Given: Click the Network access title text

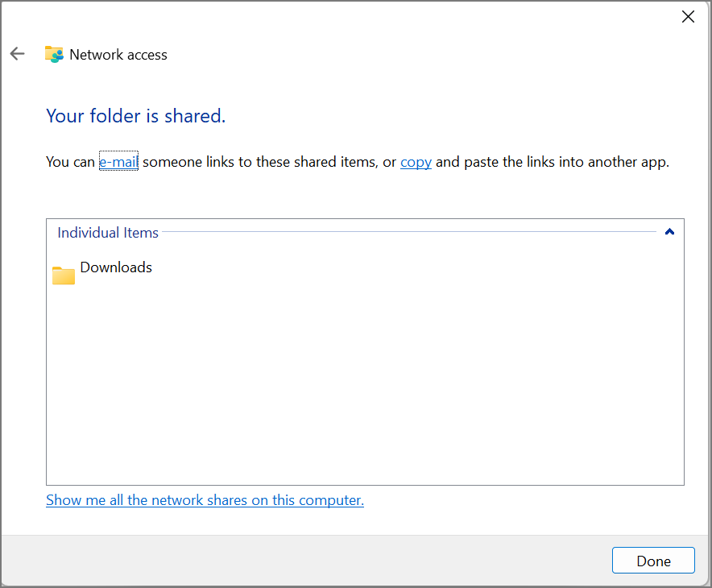Looking at the screenshot, I should 118,55.
